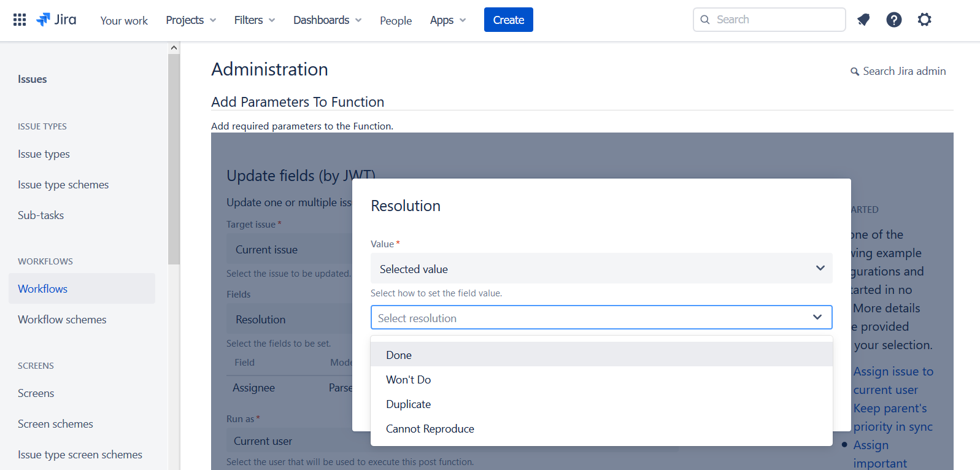Expand the Filters menu
Image resolution: width=980 pixels, height=470 pixels.
[255, 20]
